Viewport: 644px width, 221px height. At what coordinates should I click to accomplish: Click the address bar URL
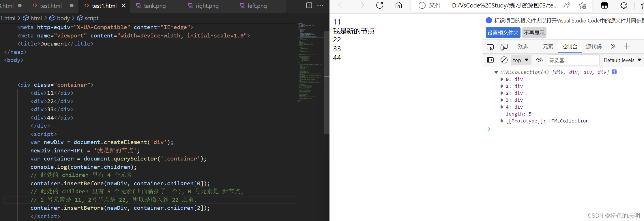coord(505,5)
